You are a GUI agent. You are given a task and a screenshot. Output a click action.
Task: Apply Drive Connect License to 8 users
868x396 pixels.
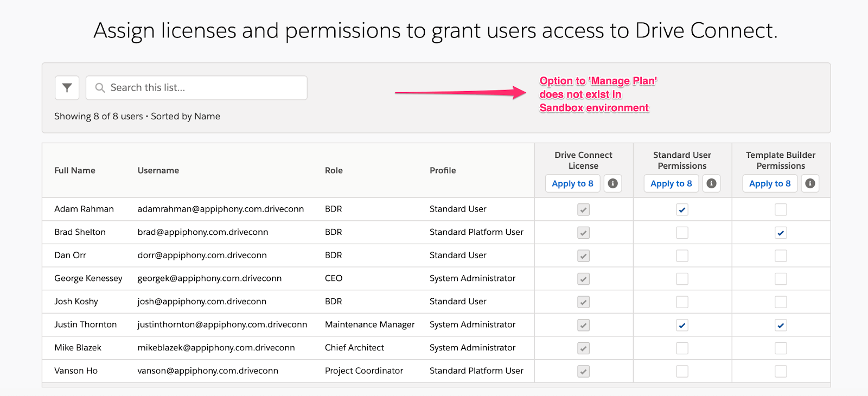click(573, 183)
